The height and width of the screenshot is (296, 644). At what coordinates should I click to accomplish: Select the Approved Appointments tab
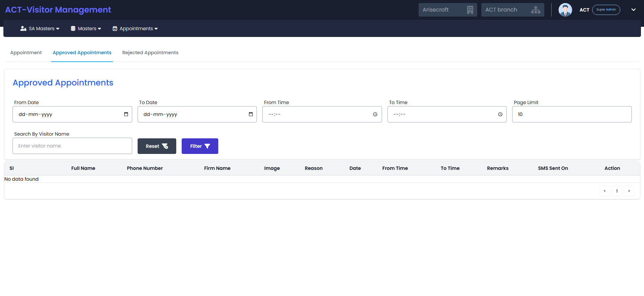82,53
